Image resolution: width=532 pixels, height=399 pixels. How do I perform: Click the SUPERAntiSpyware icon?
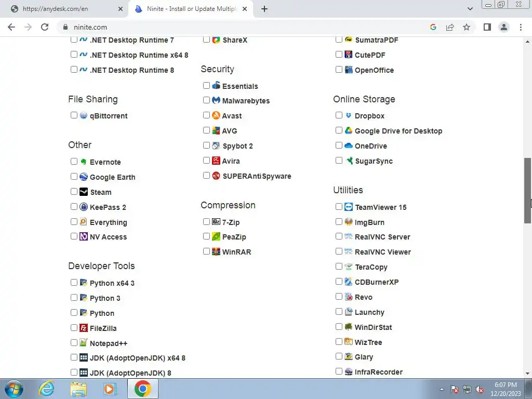click(216, 176)
